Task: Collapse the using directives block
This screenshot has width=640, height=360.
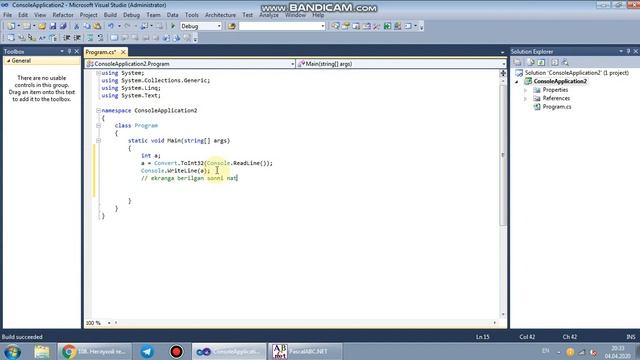Action: (x=98, y=73)
